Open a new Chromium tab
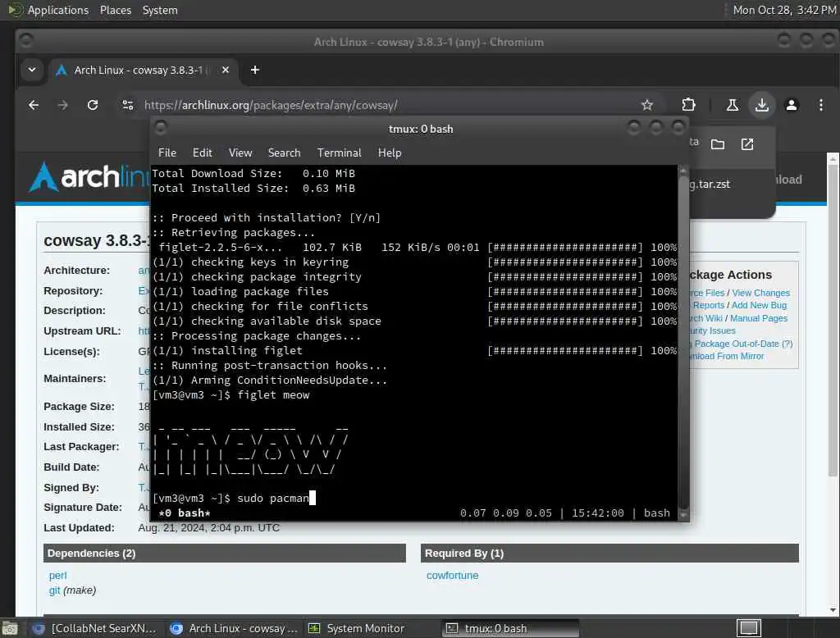Image resolution: width=840 pixels, height=638 pixels. point(255,71)
